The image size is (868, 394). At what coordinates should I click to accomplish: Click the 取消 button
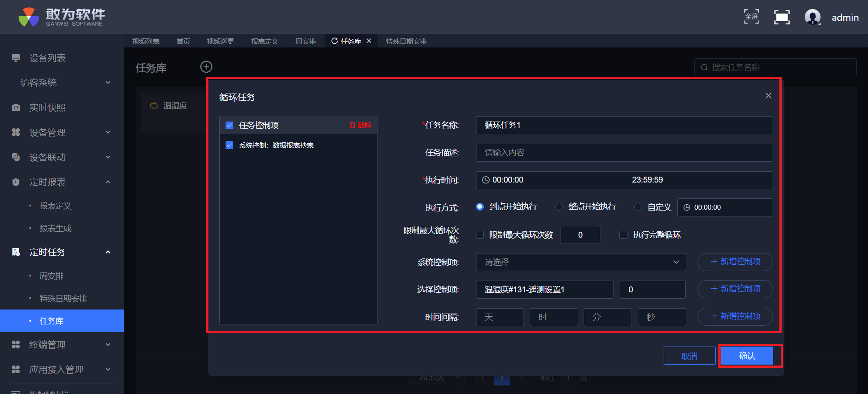689,356
